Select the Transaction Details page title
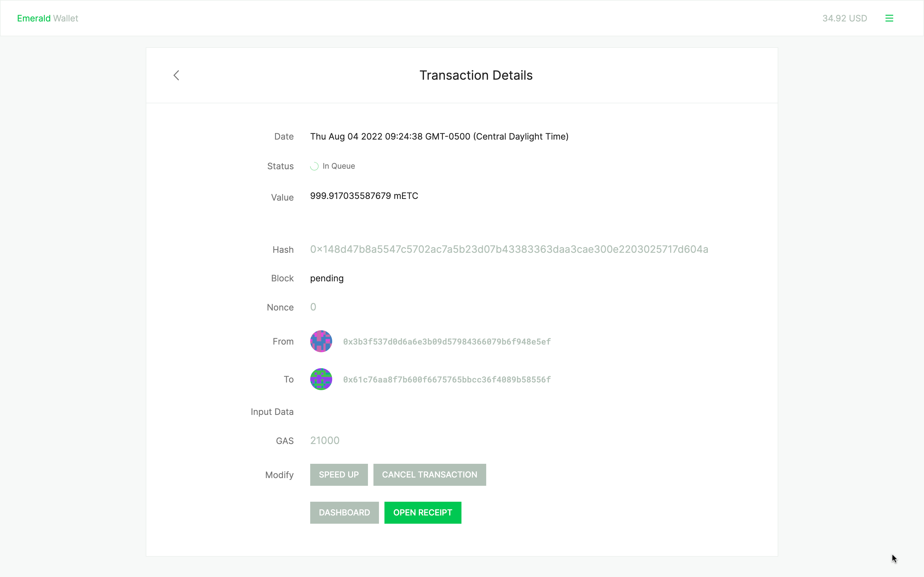924x577 pixels. pos(476,75)
